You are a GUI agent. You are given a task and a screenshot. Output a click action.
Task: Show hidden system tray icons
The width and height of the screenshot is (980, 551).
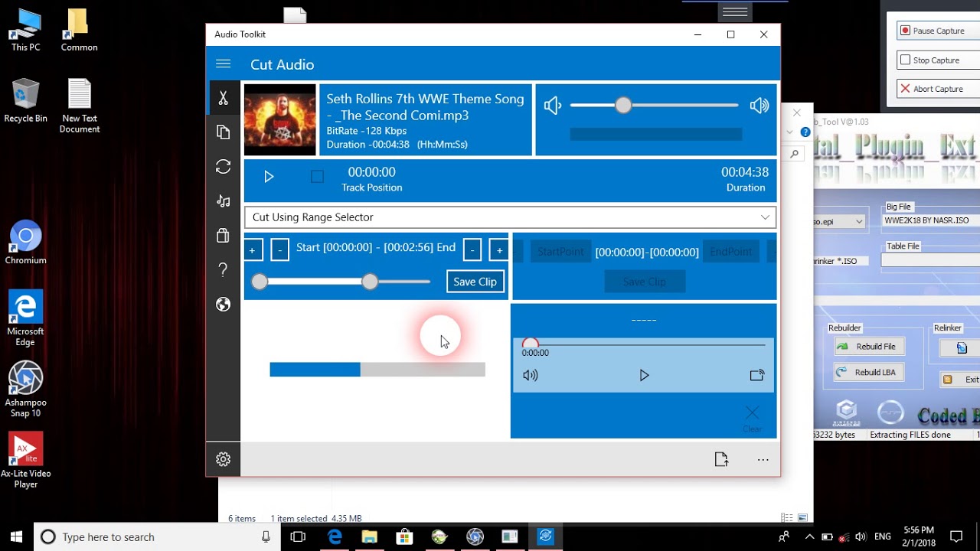click(x=809, y=536)
